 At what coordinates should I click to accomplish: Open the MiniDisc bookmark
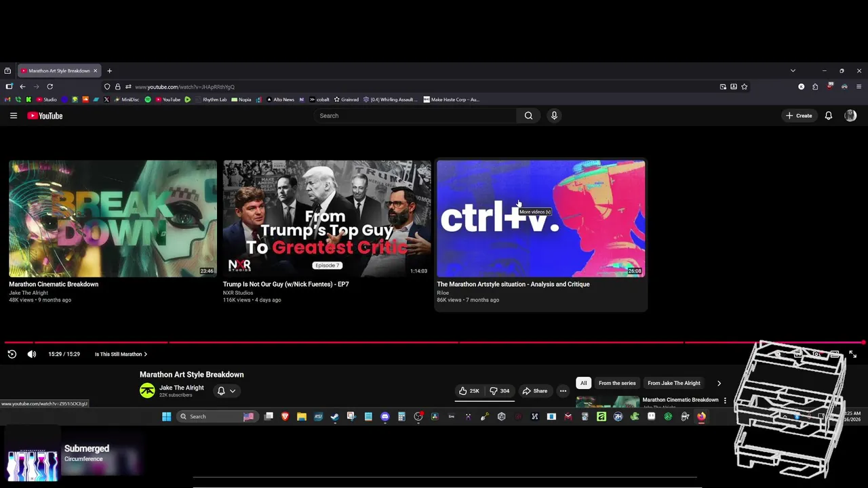(x=126, y=100)
